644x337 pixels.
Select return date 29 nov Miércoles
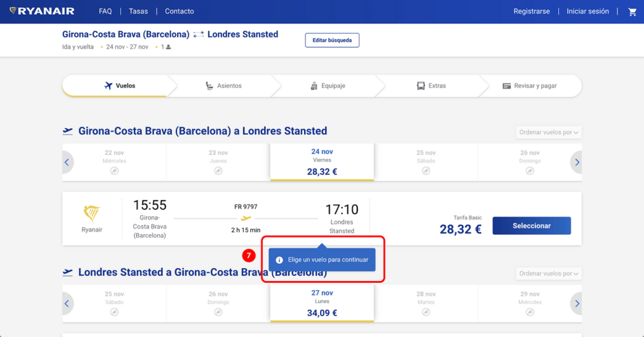click(530, 304)
